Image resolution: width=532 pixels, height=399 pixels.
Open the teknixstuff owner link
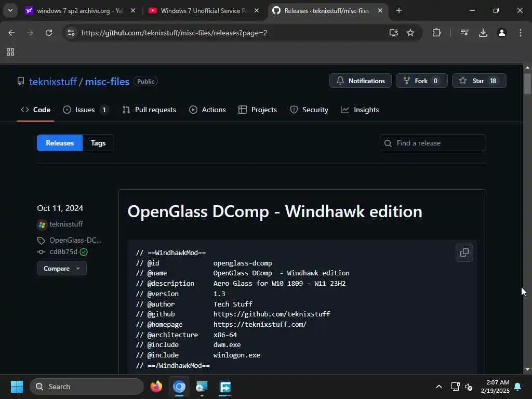point(53,82)
